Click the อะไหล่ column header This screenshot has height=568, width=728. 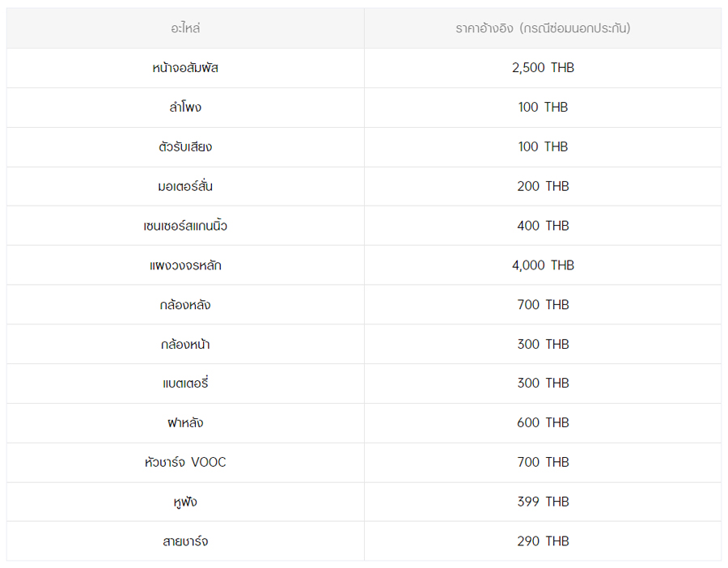point(185,28)
